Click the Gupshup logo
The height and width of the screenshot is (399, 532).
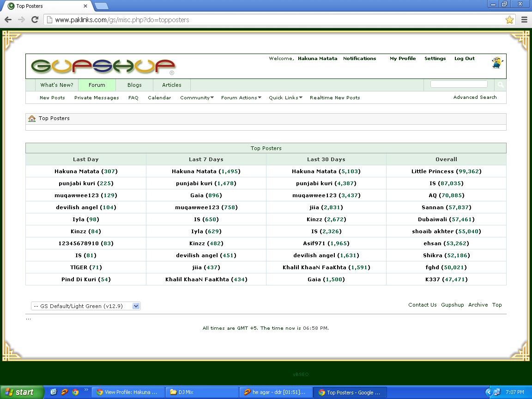coord(103,66)
